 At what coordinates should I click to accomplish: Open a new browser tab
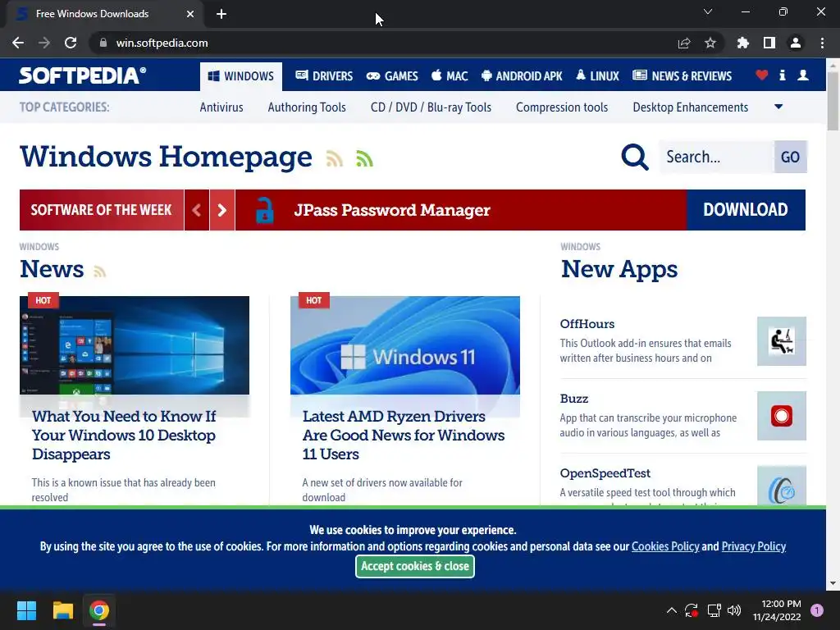(221, 14)
